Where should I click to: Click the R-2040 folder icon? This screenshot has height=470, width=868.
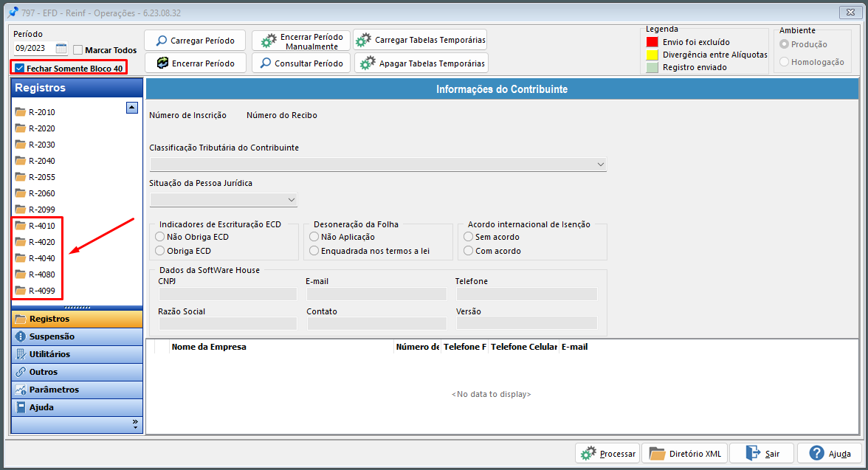click(x=21, y=161)
